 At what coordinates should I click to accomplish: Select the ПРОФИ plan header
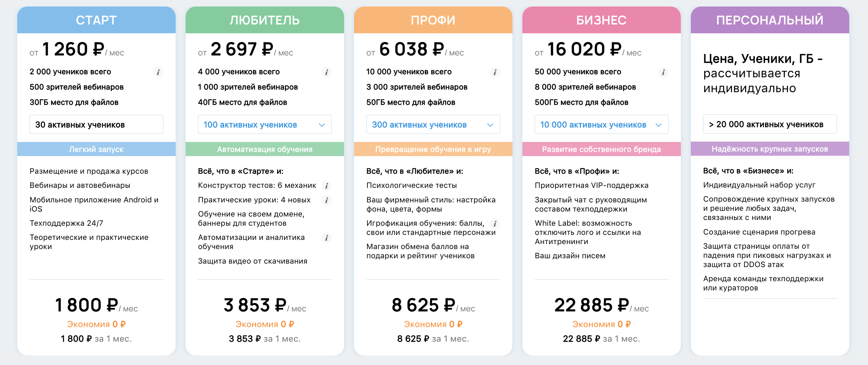click(x=433, y=20)
